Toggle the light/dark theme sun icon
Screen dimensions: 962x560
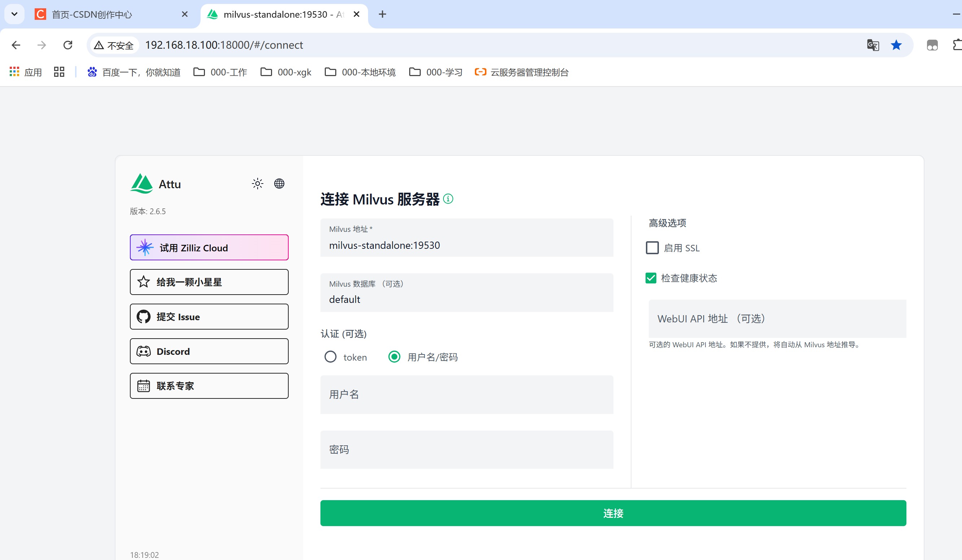tap(257, 184)
